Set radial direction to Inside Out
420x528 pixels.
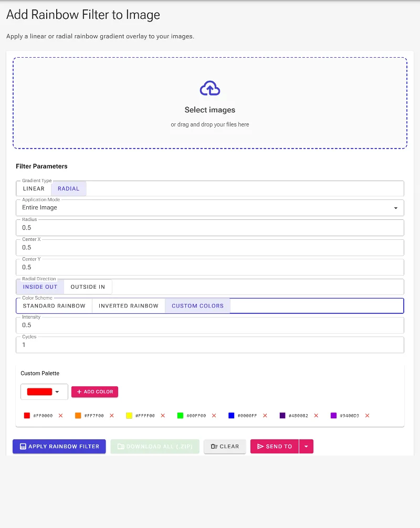[x=40, y=287]
